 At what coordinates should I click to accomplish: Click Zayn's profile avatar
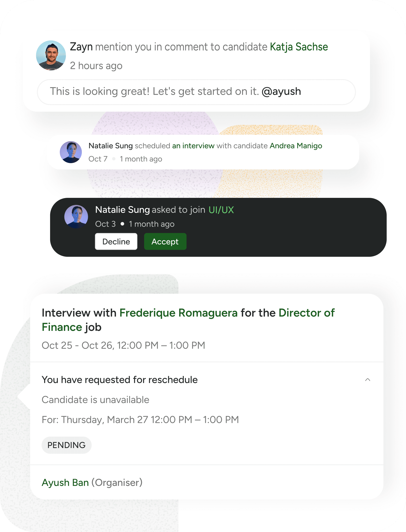51,55
